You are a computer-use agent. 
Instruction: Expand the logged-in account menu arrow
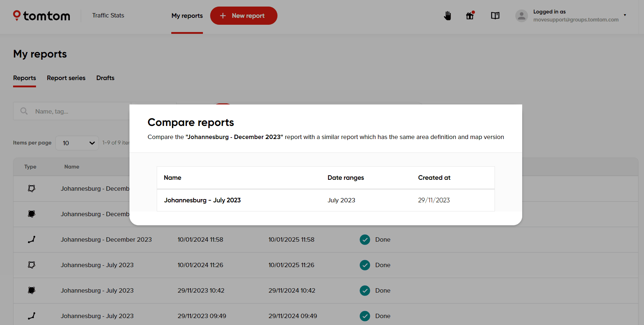(625, 15)
